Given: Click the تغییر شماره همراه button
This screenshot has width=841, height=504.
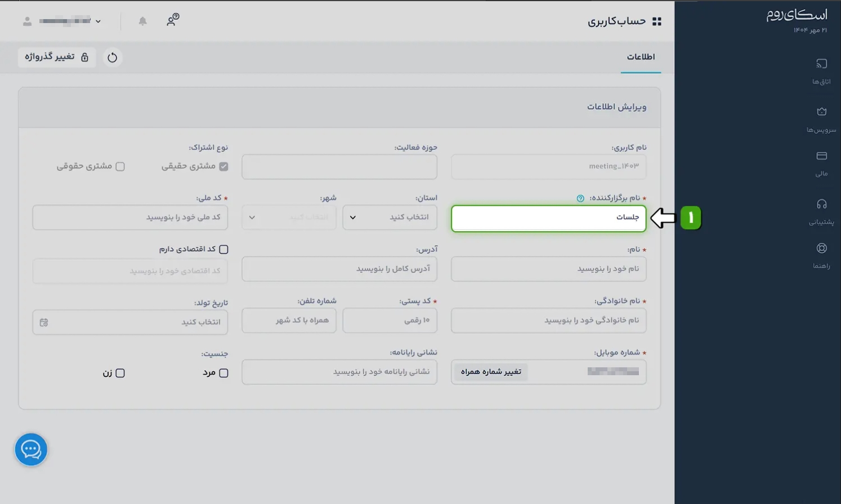Looking at the screenshot, I should pos(491,372).
